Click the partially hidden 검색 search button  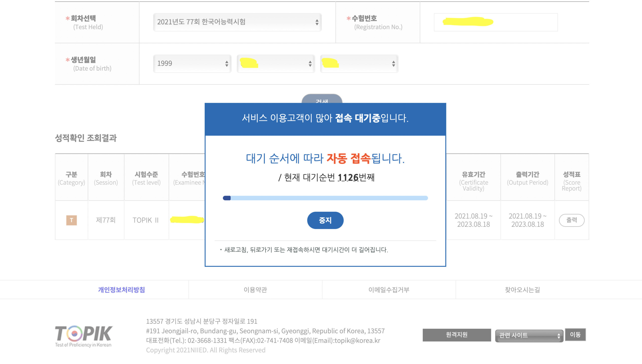point(322,99)
